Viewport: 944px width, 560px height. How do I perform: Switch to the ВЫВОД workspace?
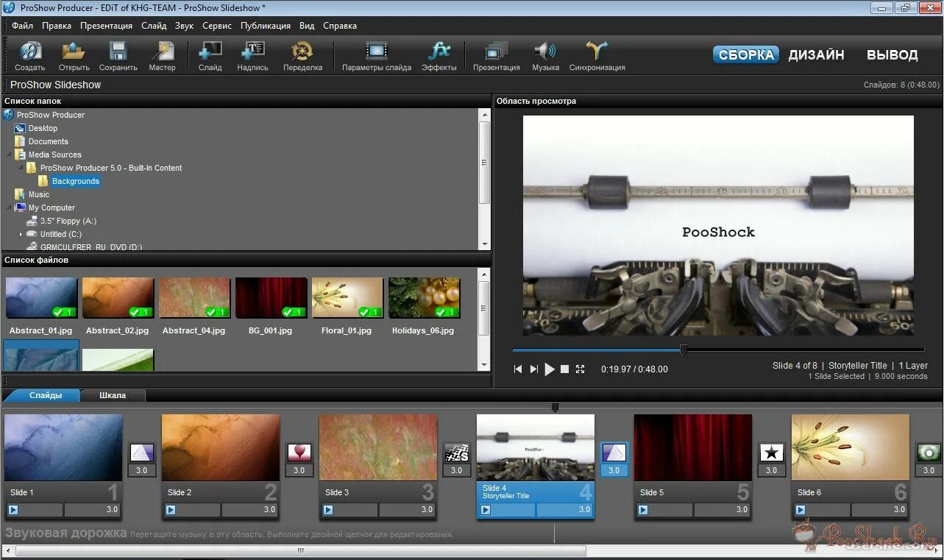(892, 55)
